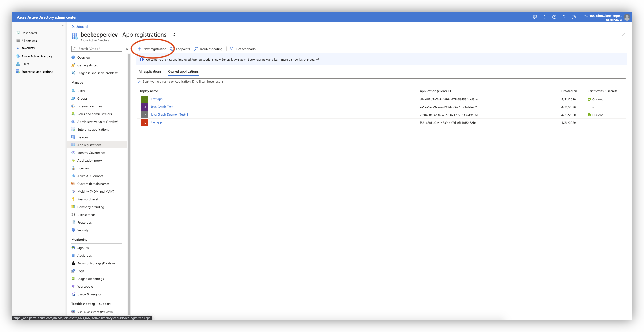Open Users from the favorites sidebar

pyautogui.click(x=25, y=64)
